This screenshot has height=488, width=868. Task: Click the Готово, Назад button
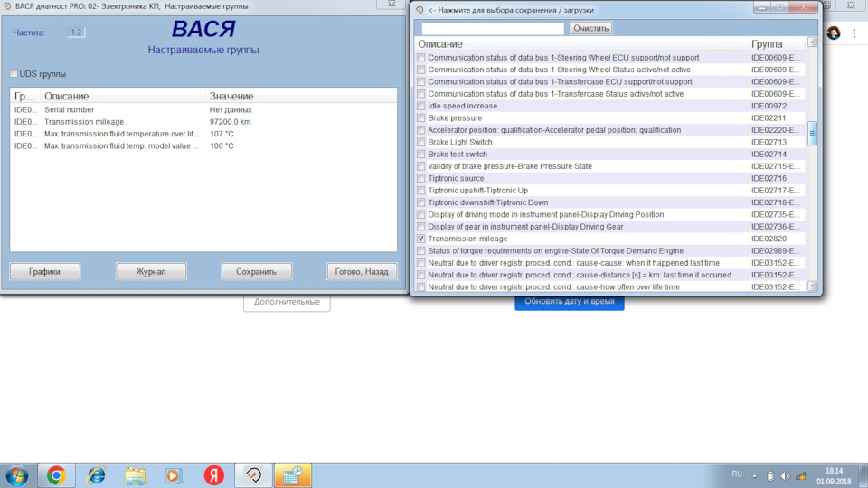(x=362, y=272)
